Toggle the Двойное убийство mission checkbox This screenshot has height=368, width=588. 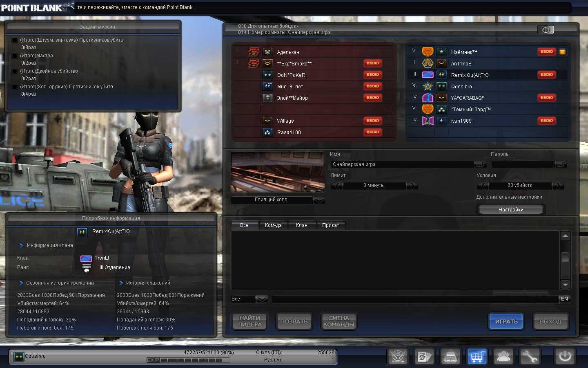(x=15, y=72)
